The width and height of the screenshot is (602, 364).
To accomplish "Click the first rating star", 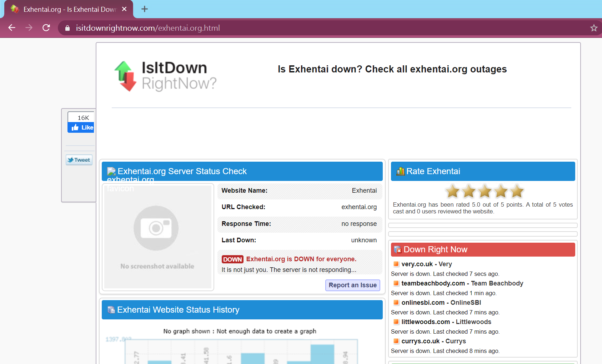I will [452, 191].
